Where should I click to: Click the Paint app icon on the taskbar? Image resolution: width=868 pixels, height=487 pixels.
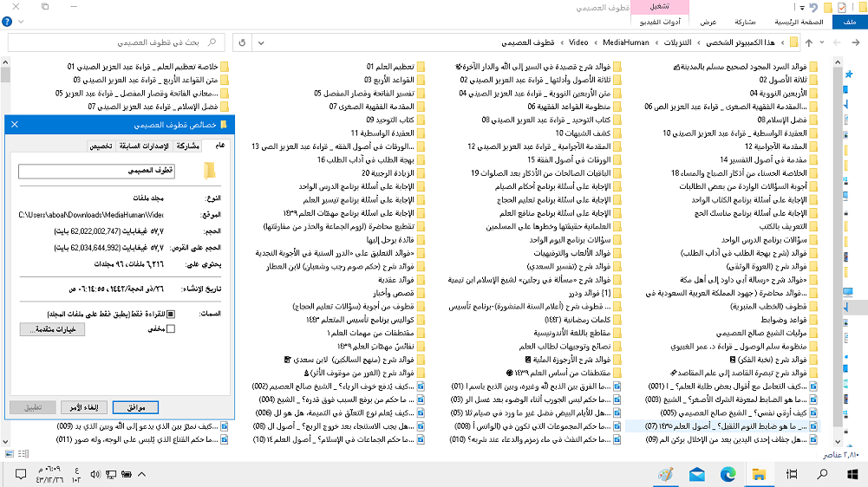click(665, 474)
